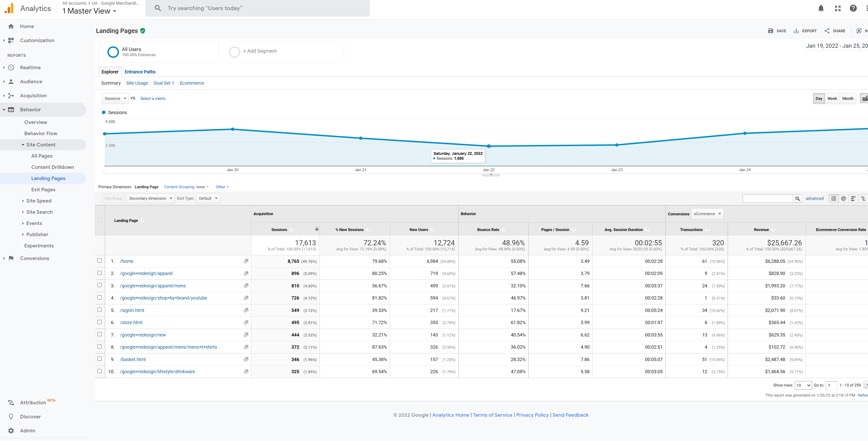This screenshot has width=868, height=441.
Task: Click the Export report icon
Action: pyautogui.click(x=796, y=31)
